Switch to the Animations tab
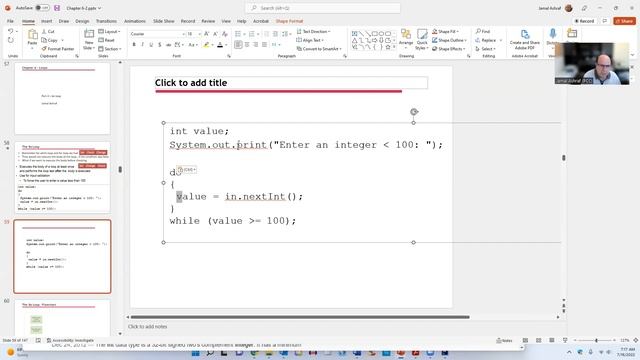The height and width of the screenshot is (360, 640). point(135,21)
